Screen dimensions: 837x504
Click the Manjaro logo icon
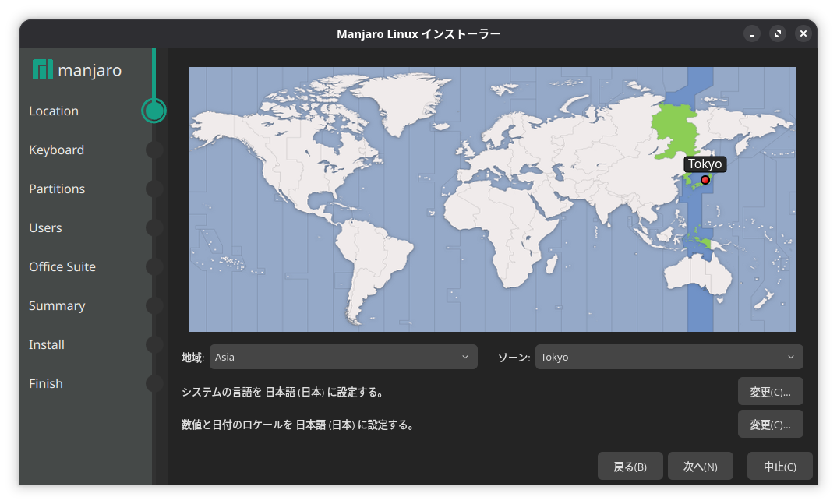coord(43,70)
